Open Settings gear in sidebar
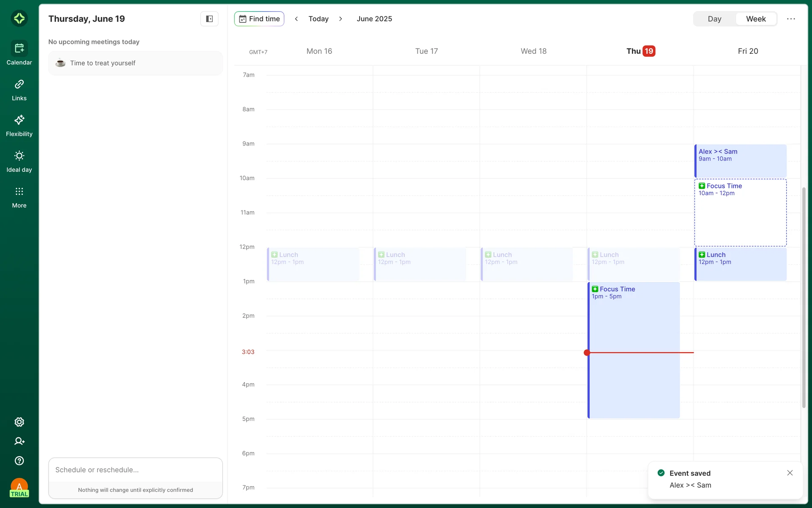812x508 pixels. coord(19,422)
